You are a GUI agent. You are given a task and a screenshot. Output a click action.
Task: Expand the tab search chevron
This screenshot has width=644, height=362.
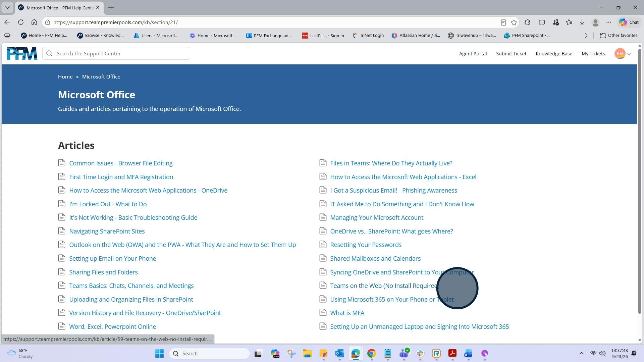(x=7, y=7)
